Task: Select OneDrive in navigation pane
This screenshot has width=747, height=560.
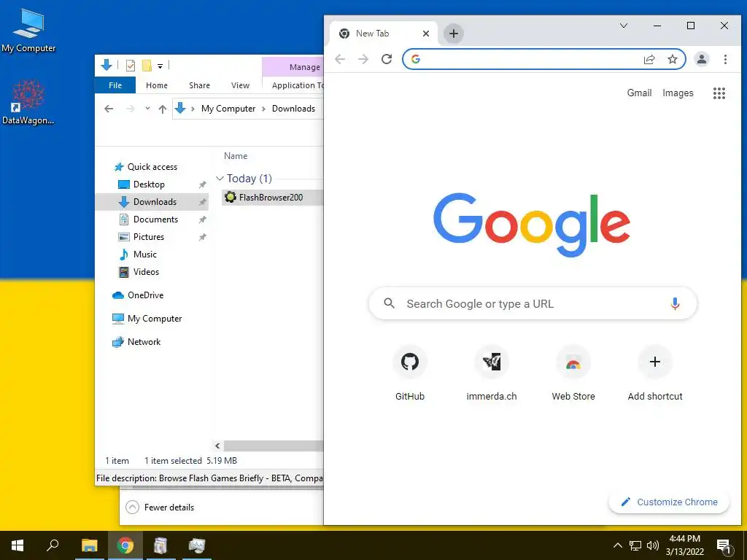Action: click(x=145, y=295)
